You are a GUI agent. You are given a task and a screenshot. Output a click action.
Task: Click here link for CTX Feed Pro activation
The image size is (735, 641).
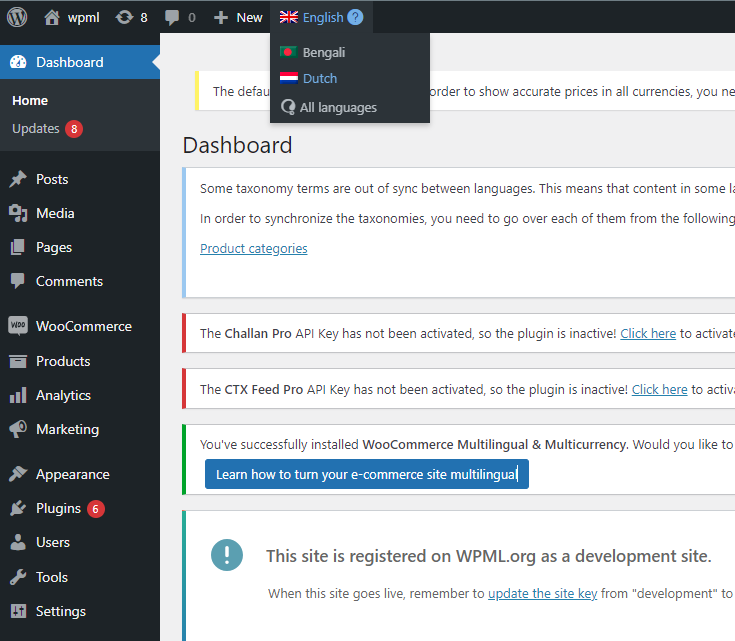pyautogui.click(x=660, y=389)
